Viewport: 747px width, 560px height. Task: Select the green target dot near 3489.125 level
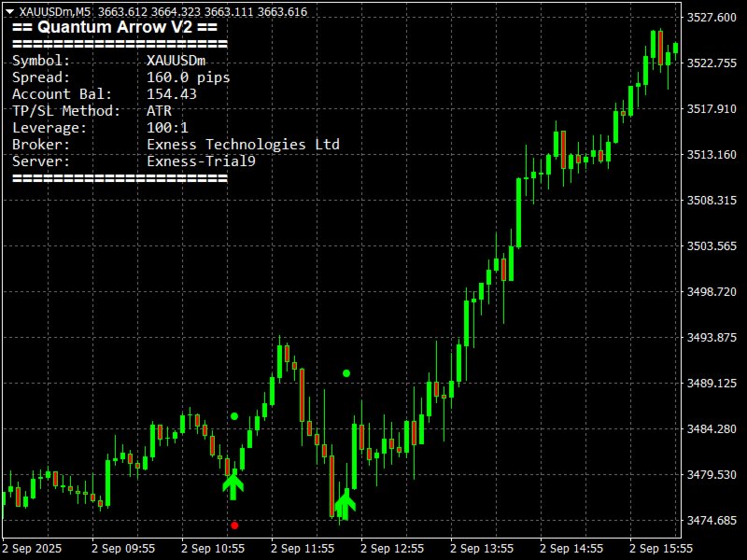(x=346, y=373)
